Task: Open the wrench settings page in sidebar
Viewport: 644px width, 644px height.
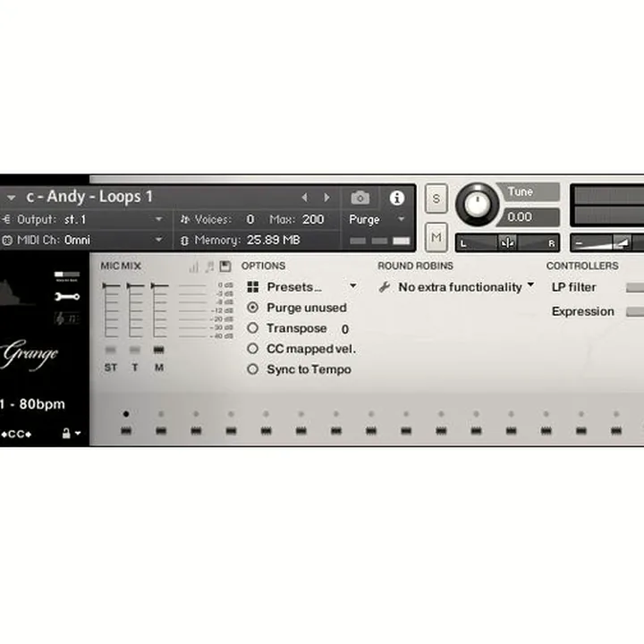Action: coord(67,296)
